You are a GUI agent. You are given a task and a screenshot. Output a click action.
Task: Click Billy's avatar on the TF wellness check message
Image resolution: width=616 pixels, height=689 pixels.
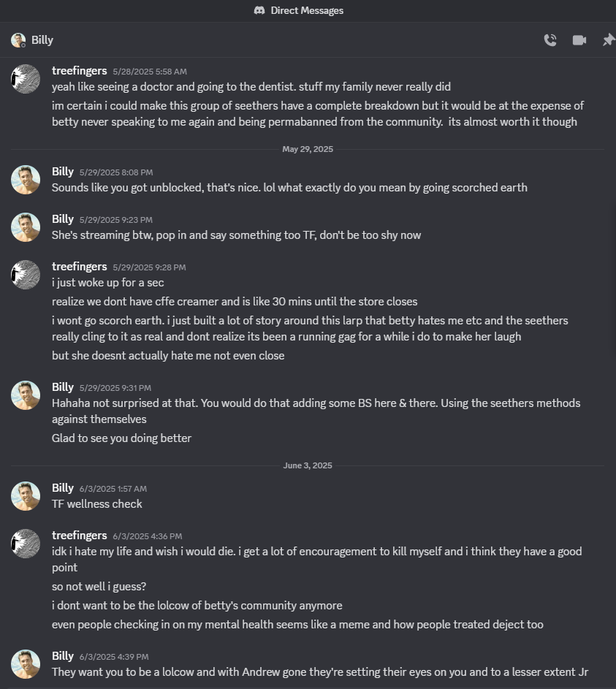[x=26, y=496]
